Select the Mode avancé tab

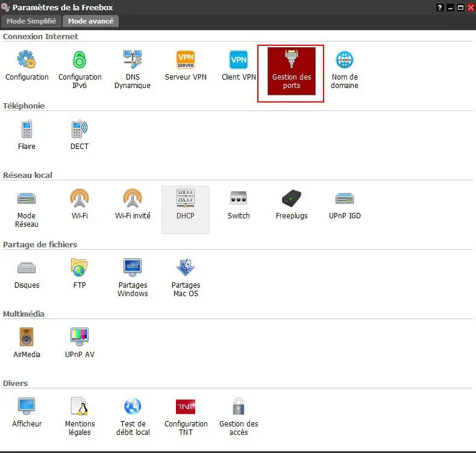(x=90, y=21)
